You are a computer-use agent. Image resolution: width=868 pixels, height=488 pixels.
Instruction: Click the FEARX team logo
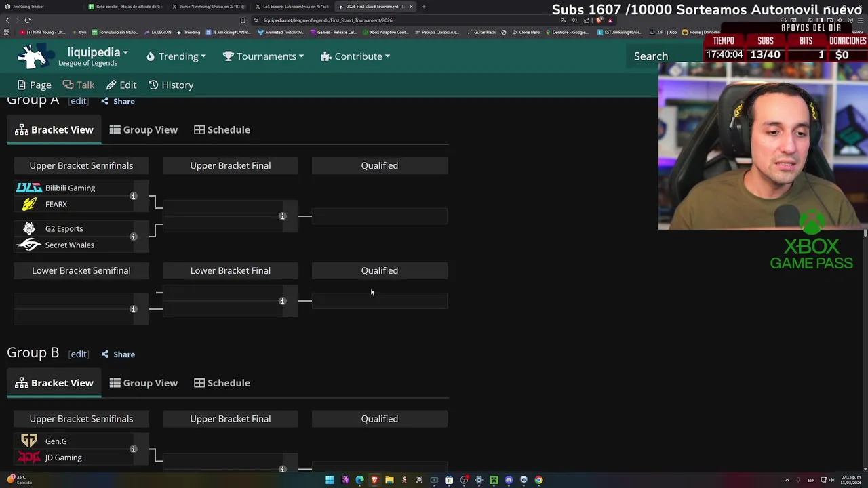29,204
